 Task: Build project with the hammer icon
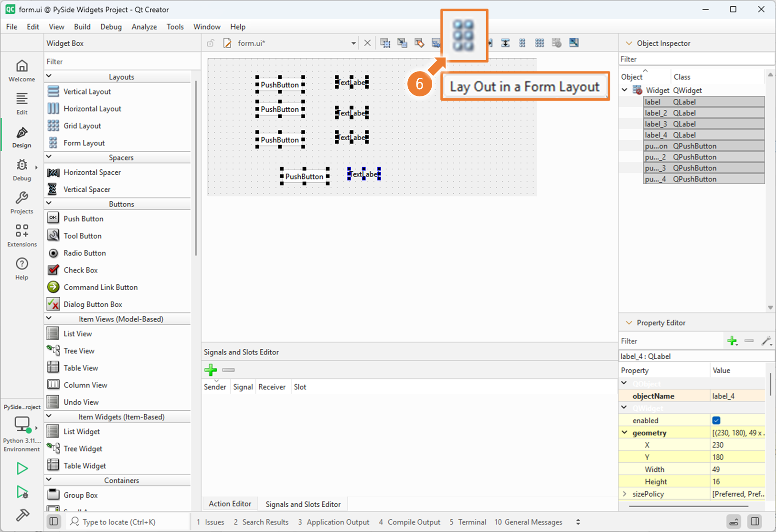(22, 515)
